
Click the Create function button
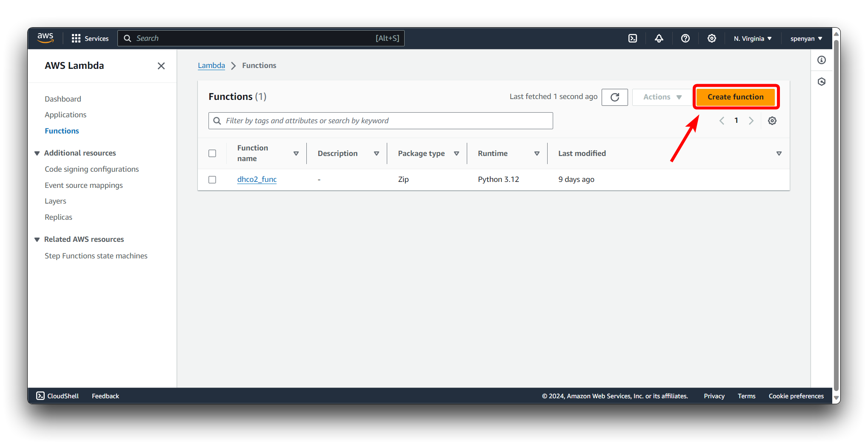(x=735, y=97)
